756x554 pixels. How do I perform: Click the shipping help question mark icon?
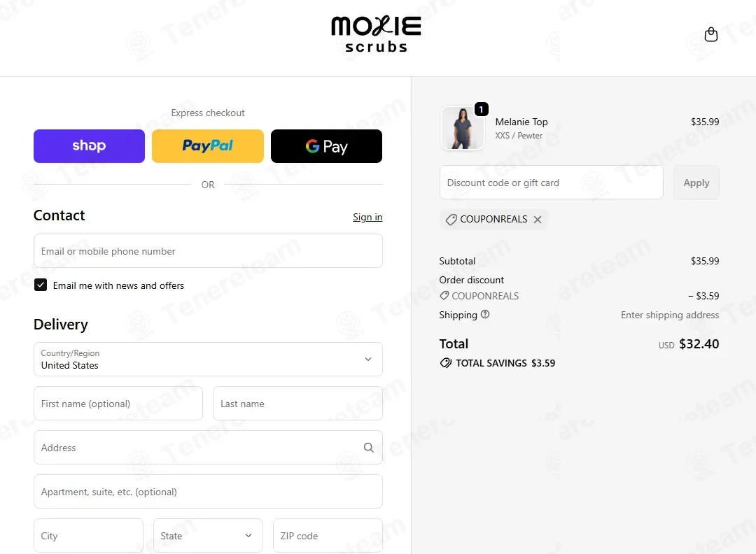click(x=485, y=314)
